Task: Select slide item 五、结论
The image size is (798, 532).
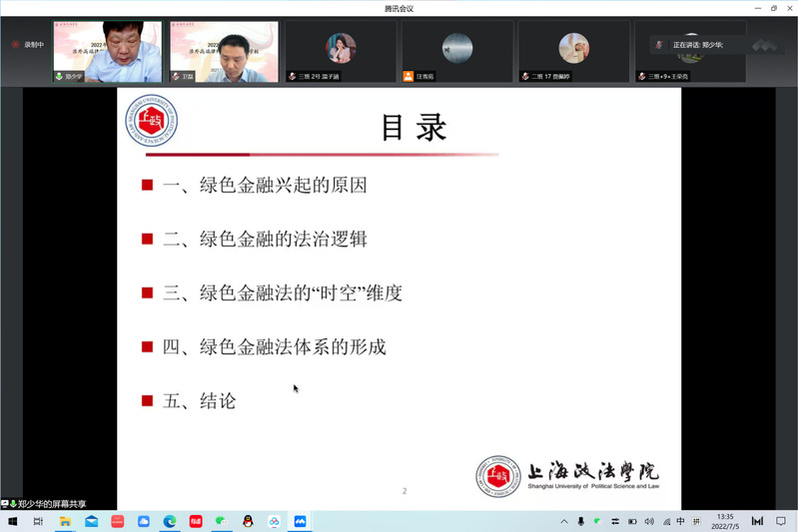Action: point(199,401)
